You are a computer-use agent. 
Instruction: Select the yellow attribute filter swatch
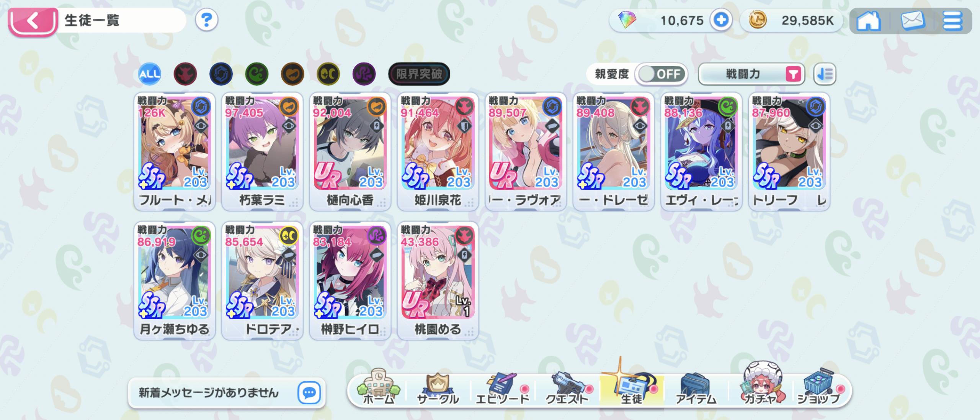tap(328, 74)
